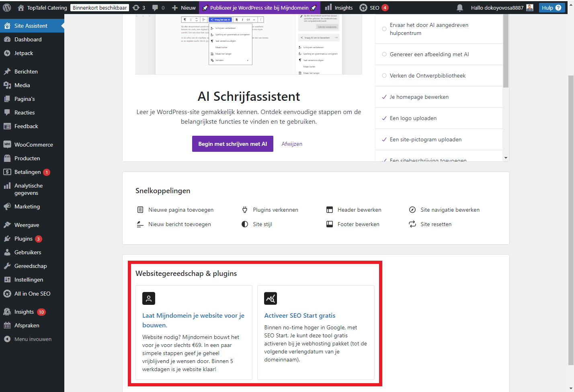
Task: Open Pagina's menu item
Action: (32, 99)
